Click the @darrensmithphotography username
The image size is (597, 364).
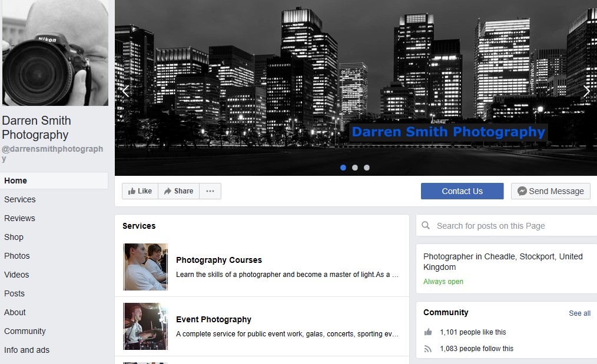coord(52,153)
